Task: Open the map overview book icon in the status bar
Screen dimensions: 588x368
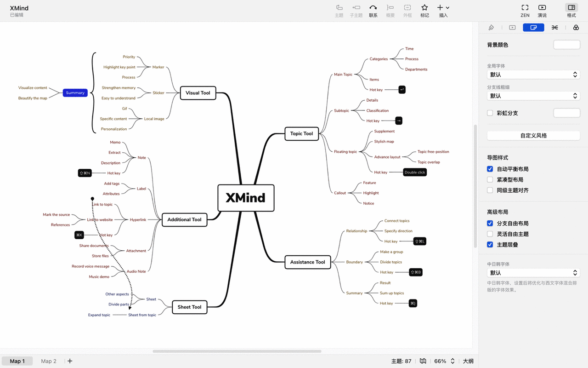Action: (423, 361)
